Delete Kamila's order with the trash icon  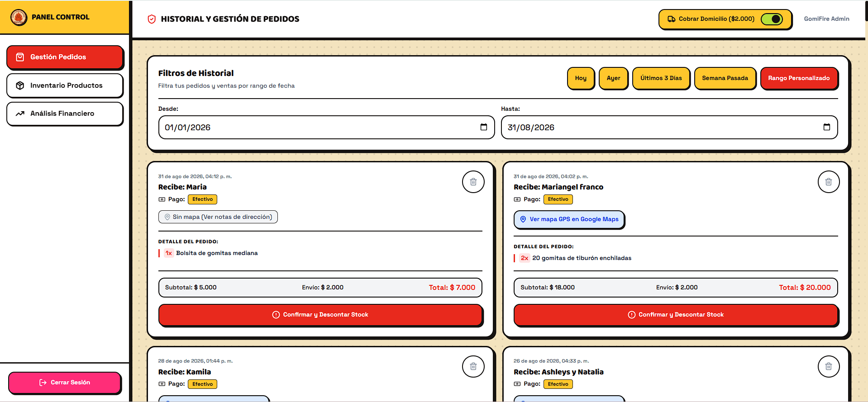pos(473,366)
